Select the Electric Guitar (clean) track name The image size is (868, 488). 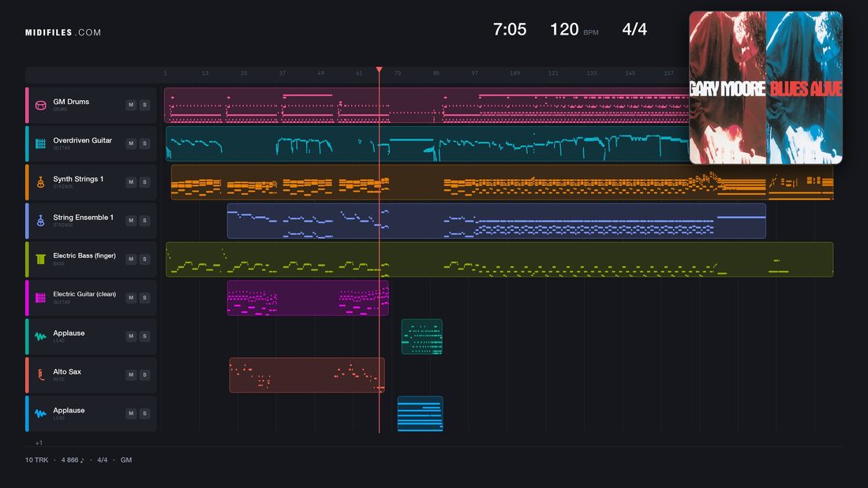pyautogui.click(x=84, y=294)
